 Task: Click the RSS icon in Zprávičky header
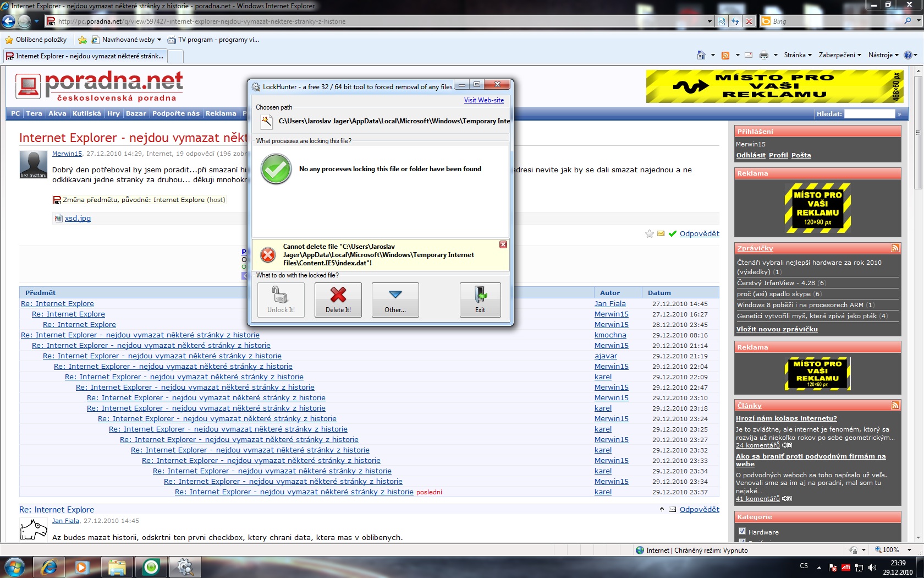[x=895, y=248]
